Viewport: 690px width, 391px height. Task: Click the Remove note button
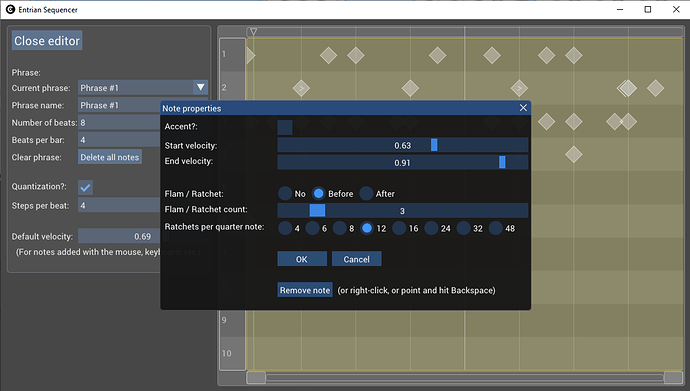pyautogui.click(x=305, y=290)
